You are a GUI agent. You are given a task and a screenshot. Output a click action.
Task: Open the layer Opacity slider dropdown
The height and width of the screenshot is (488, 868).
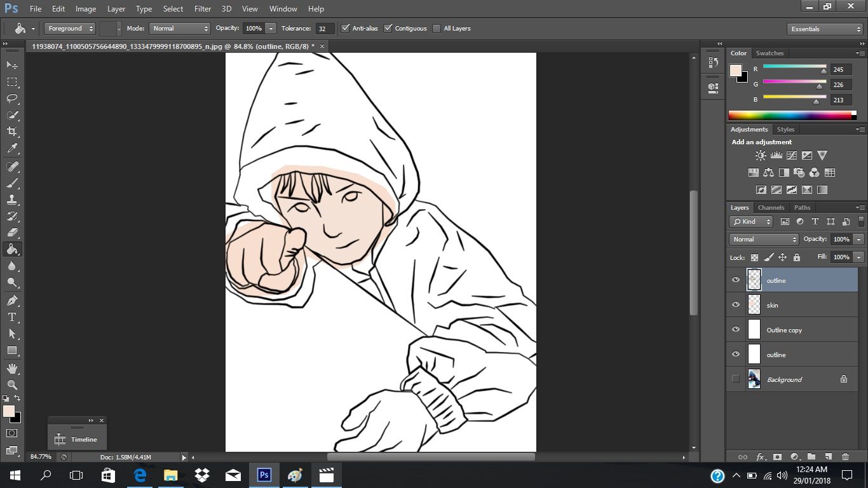[x=859, y=240]
